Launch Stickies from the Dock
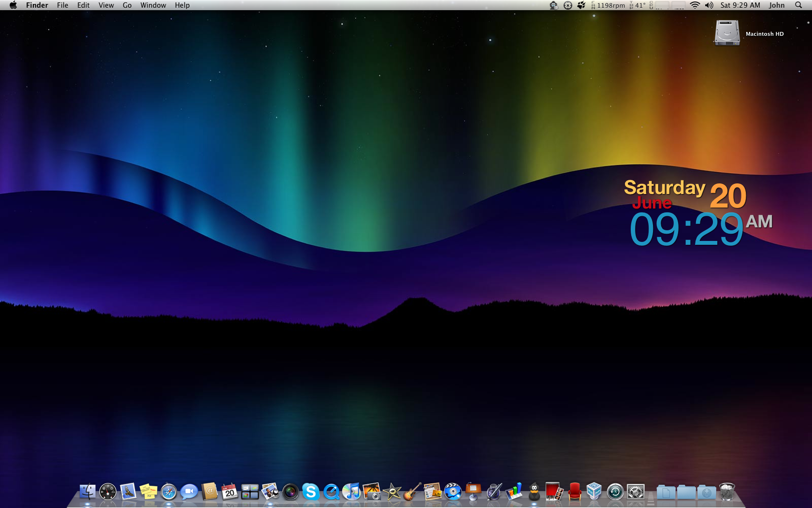Viewport: 812px width, 508px height. 148,492
